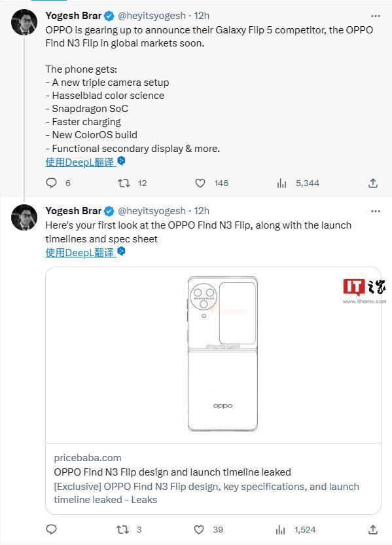Reply to Yogesh Brar's OPPO specs tweet
Screen dimensions: 392x545
(52, 183)
